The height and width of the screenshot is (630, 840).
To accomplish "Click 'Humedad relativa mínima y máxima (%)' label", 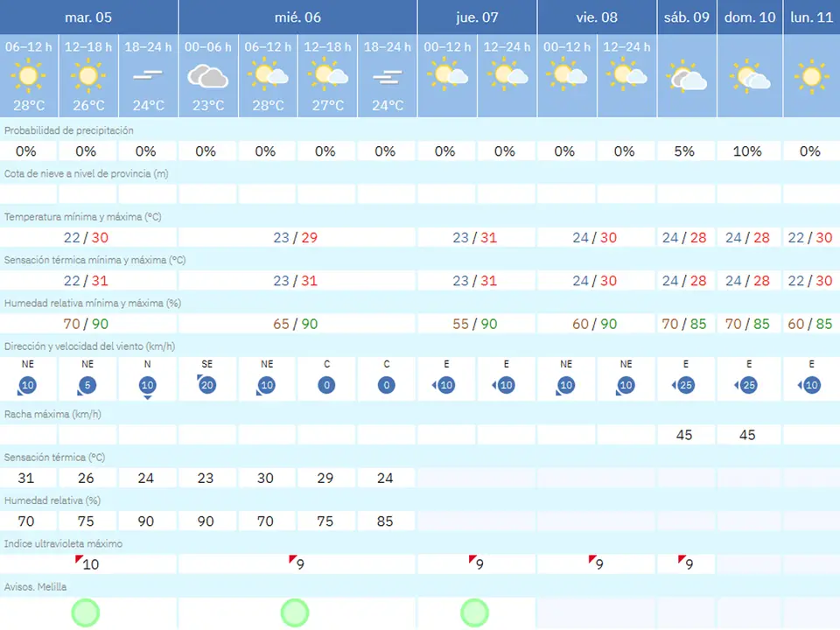I will pyautogui.click(x=93, y=304).
